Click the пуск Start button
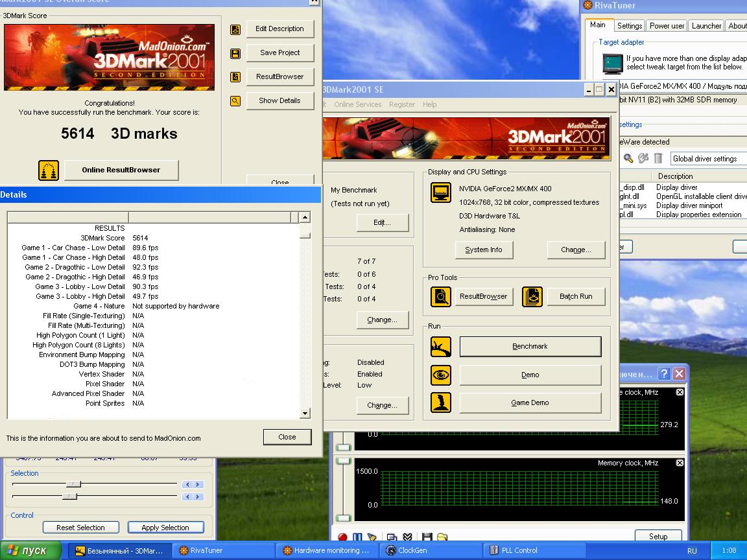This screenshot has height=560, width=747. click(x=31, y=550)
